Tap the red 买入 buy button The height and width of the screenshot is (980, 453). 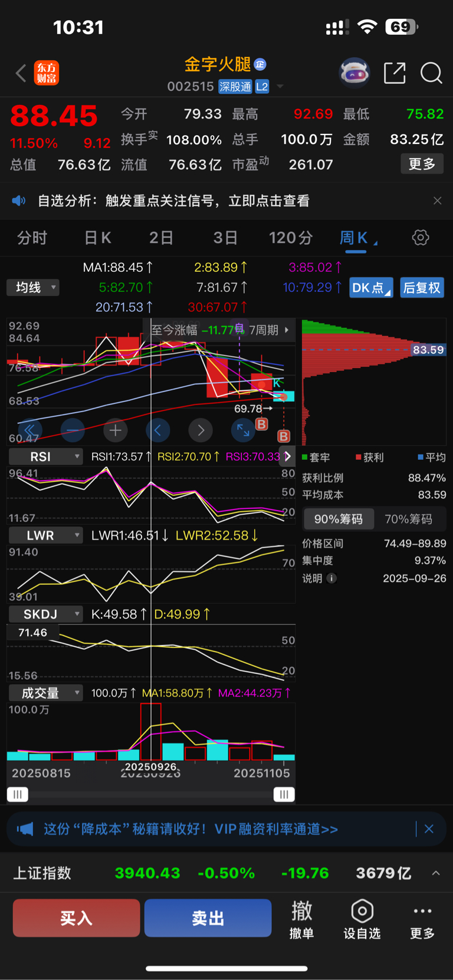tap(77, 918)
